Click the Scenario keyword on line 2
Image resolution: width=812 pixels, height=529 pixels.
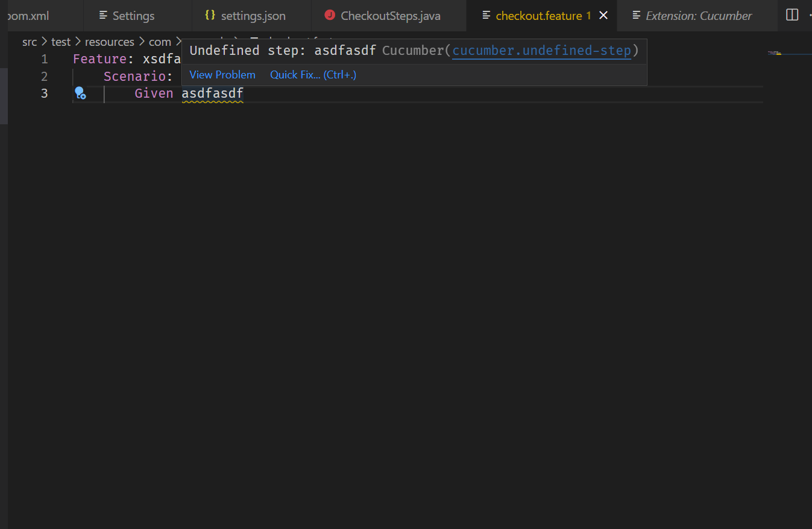tap(134, 76)
